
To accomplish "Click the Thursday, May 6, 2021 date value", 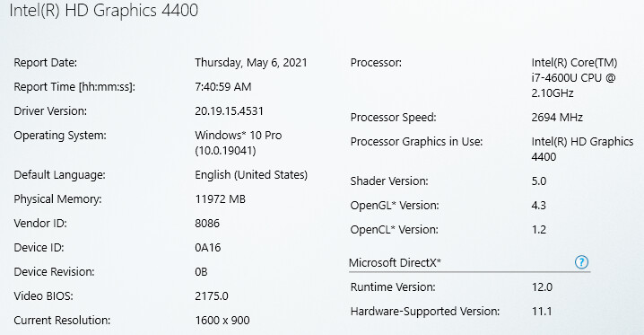I will tap(251, 63).
